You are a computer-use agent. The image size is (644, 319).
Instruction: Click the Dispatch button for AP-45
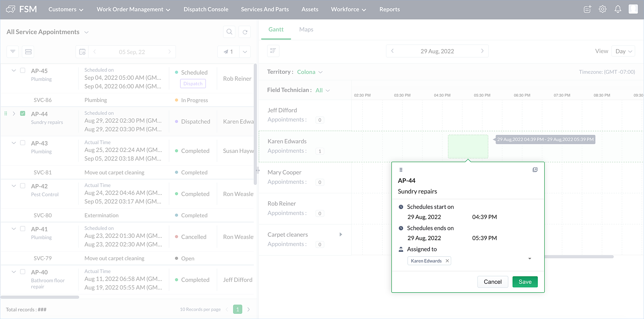point(193,84)
